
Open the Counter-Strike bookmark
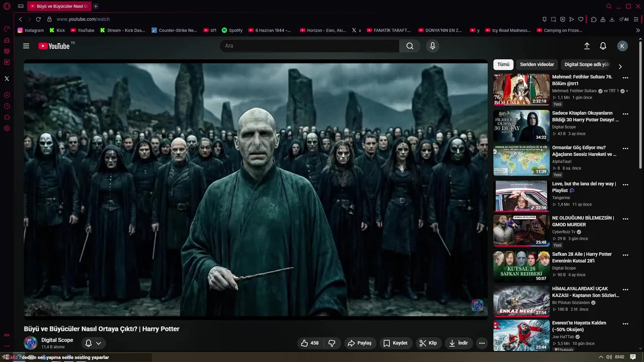point(174,30)
